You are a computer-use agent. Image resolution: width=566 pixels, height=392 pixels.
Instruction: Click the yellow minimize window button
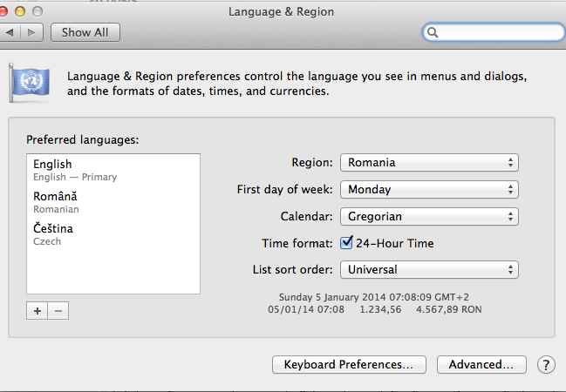pyautogui.click(x=20, y=11)
